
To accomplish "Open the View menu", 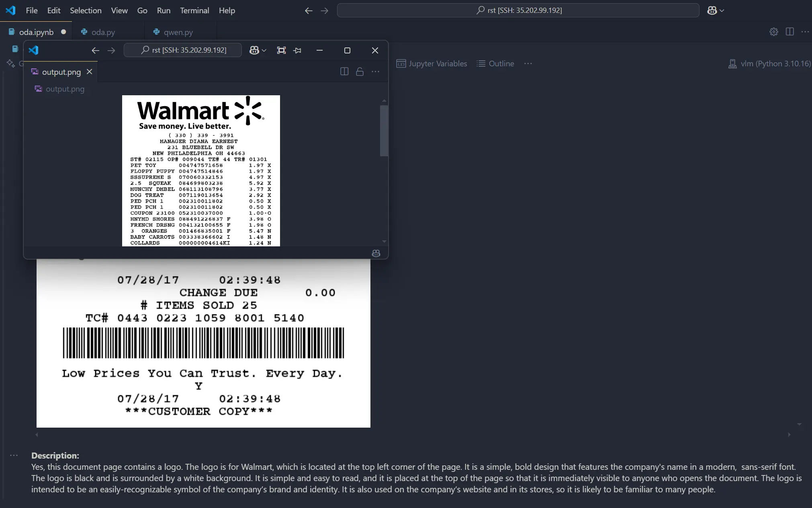I will (x=119, y=10).
